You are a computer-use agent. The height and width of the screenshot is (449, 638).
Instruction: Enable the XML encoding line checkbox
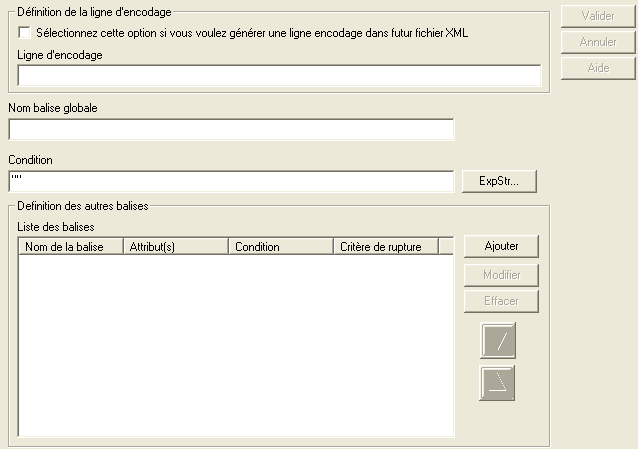25,33
